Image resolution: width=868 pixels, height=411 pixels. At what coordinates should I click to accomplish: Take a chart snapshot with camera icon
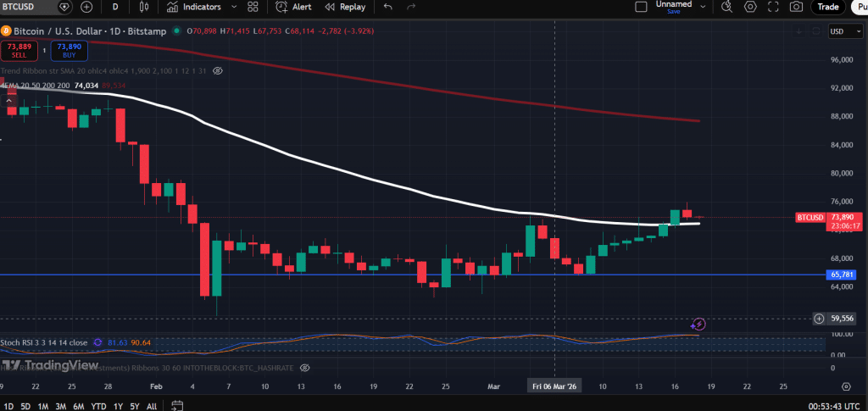[796, 7]
